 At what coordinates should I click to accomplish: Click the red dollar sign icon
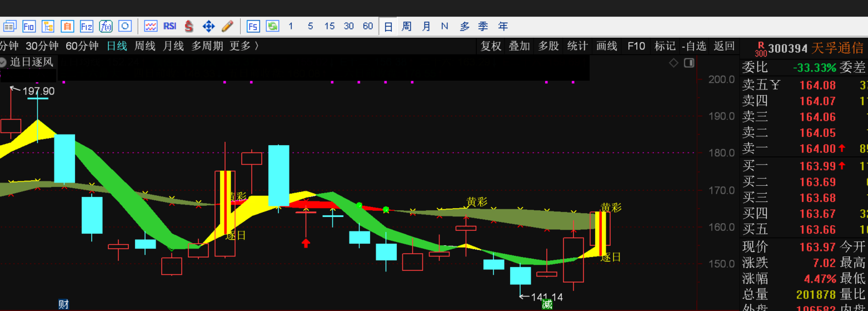point(189,26)
